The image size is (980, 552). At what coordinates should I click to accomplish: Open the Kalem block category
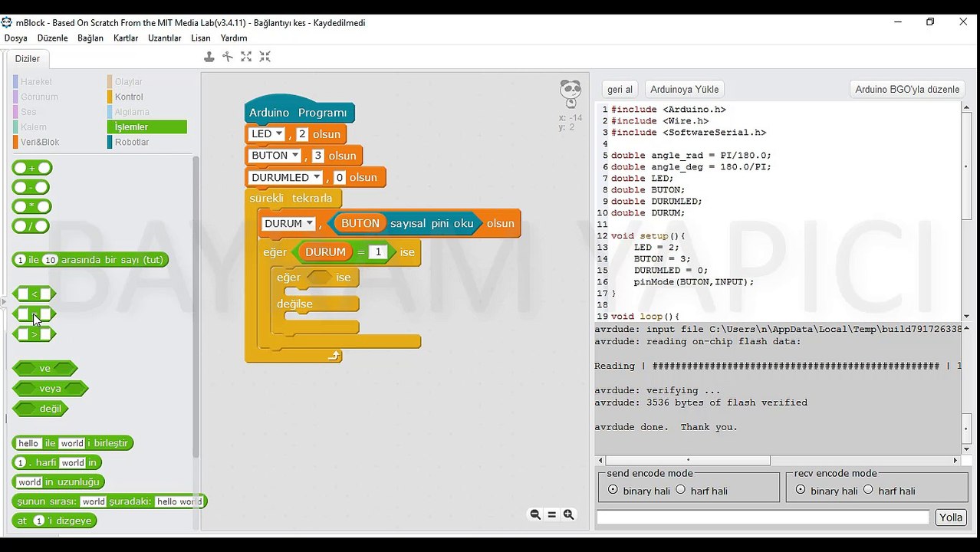(34, 127)
